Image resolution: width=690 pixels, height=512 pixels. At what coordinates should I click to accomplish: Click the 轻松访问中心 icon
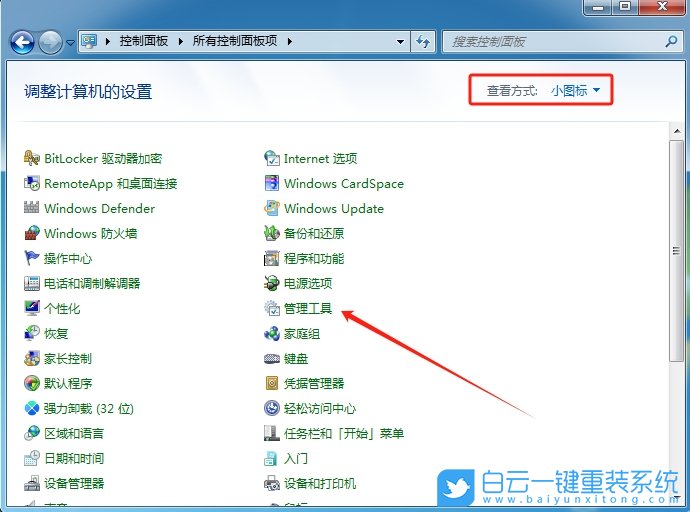[272, 408]
